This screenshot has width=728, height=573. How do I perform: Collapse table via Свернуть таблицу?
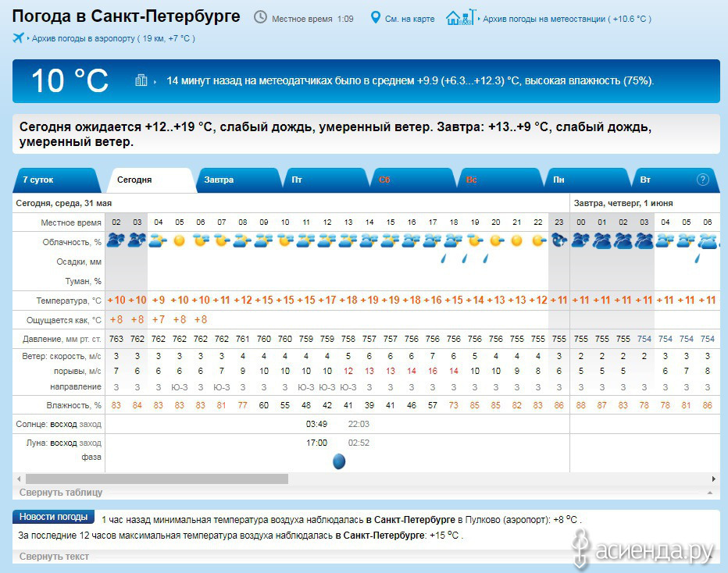[61, 493]
